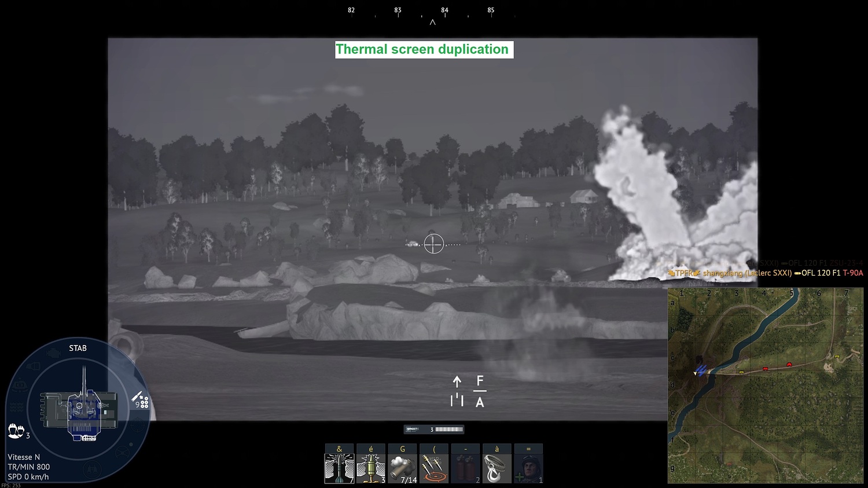Click the faded ZSU-23-4 kill feed entry

(846, 263)
